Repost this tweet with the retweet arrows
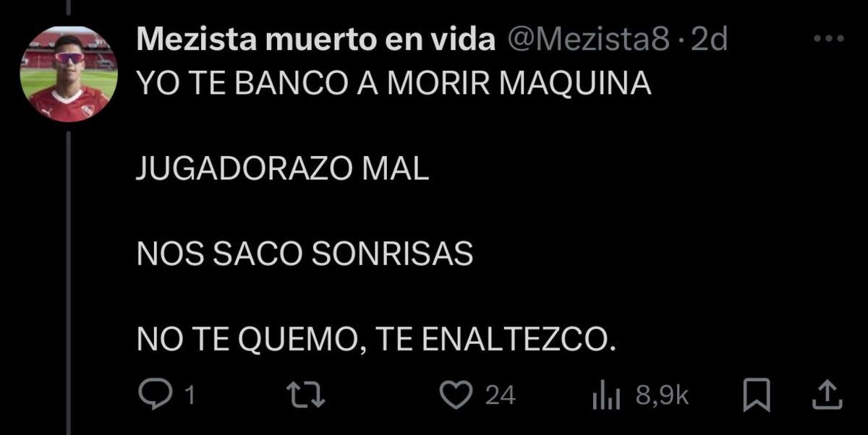 pos(305,395)
